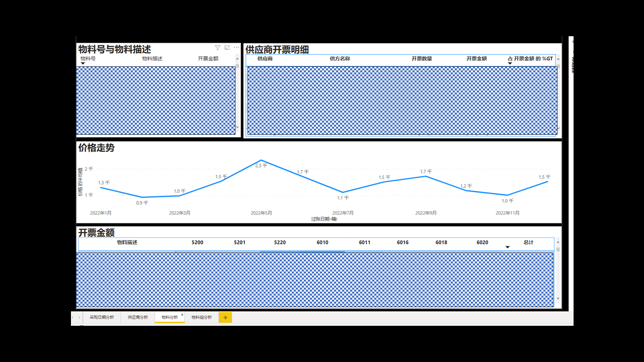
Task: Switch to the 采购日期分析 page tab
Action: point(102,317)
